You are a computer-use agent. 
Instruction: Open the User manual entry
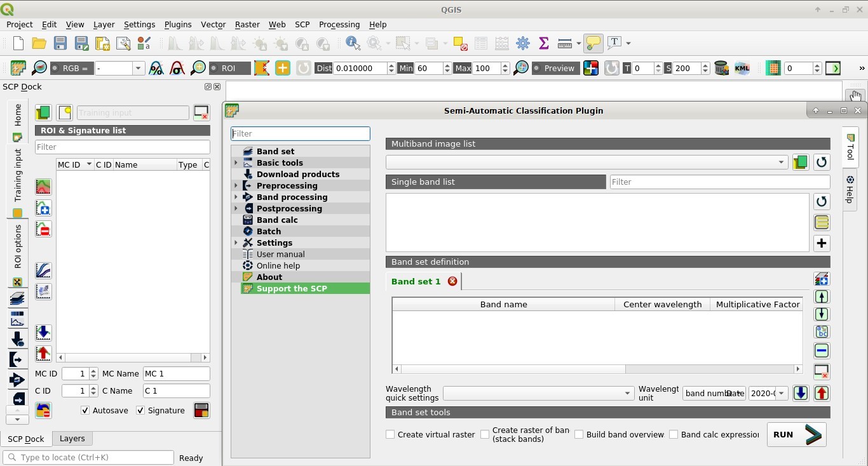[x=280, y=255]
